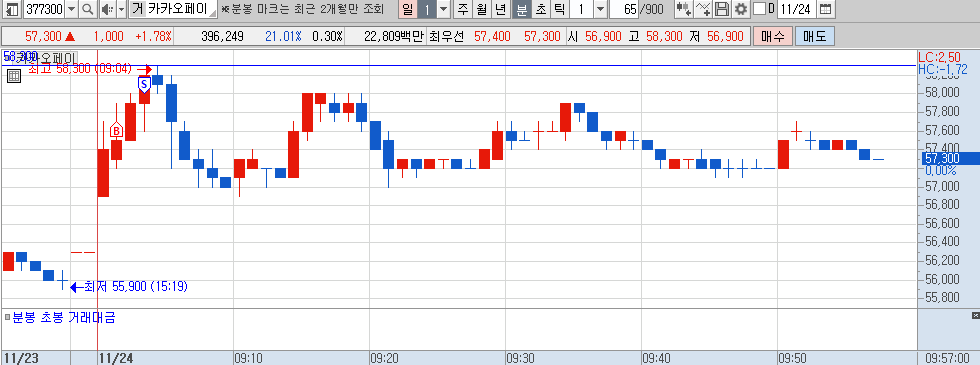Toggle the D checkbox next to date

pyautogui.click(x=759, y=9)
